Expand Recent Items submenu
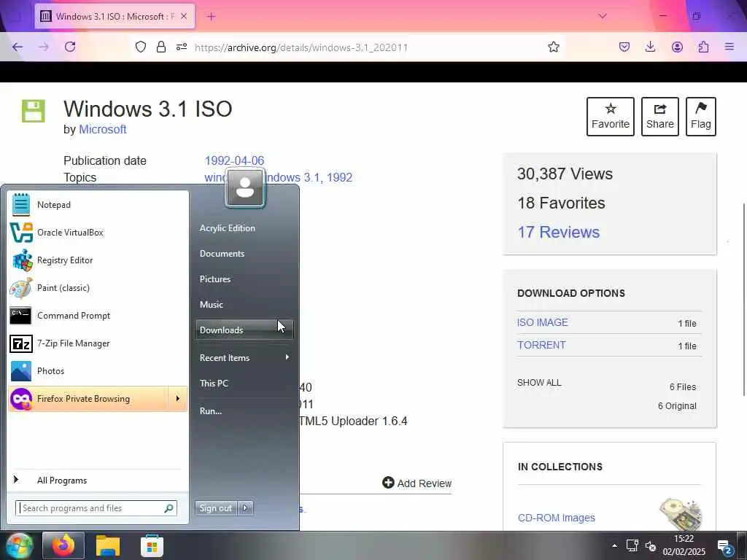Viewport: 747px width, 560px height. (x=244, y=357)
